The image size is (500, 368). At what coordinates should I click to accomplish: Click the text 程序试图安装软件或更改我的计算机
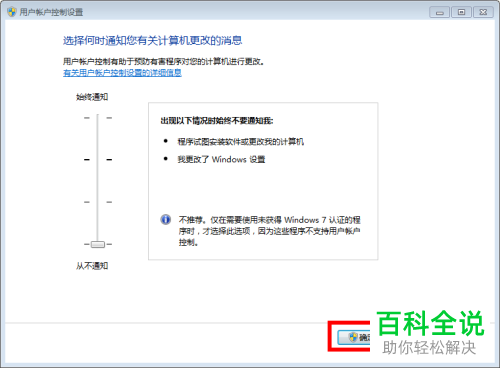point(241,142)
